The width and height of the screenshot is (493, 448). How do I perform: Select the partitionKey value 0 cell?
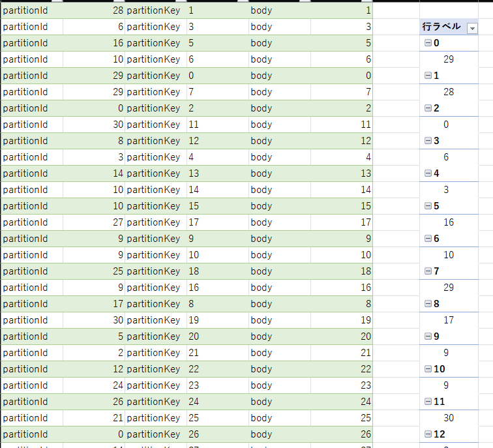coord(218,76)
